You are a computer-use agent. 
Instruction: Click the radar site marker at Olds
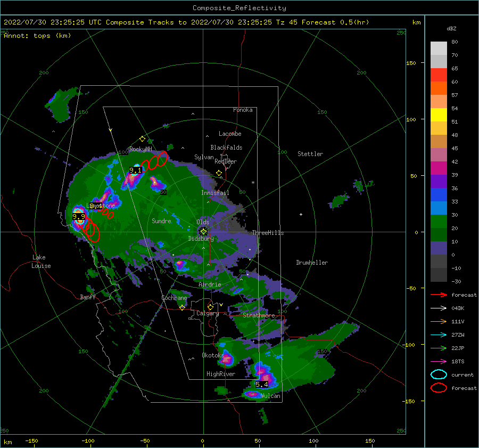pyautogui.click(x=203, y=232)
